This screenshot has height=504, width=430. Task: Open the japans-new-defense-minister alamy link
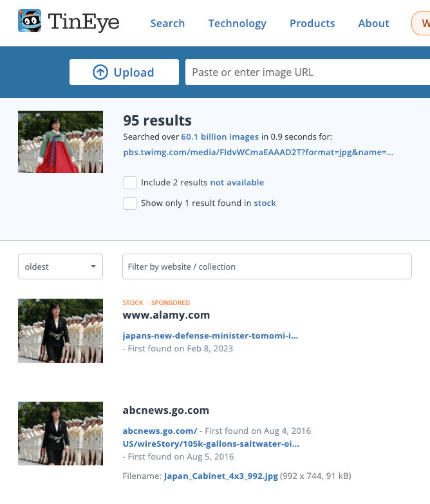coord(210,335)
